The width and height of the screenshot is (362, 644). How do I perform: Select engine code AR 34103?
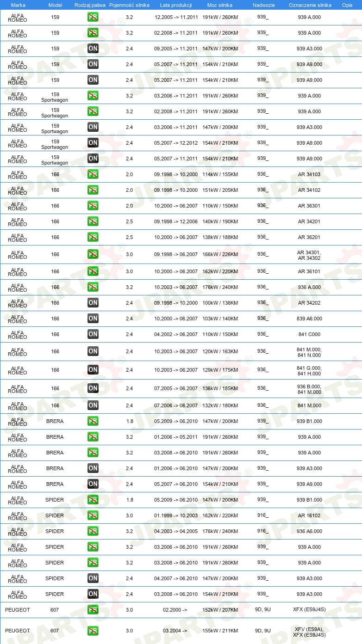tap(309, 174)
